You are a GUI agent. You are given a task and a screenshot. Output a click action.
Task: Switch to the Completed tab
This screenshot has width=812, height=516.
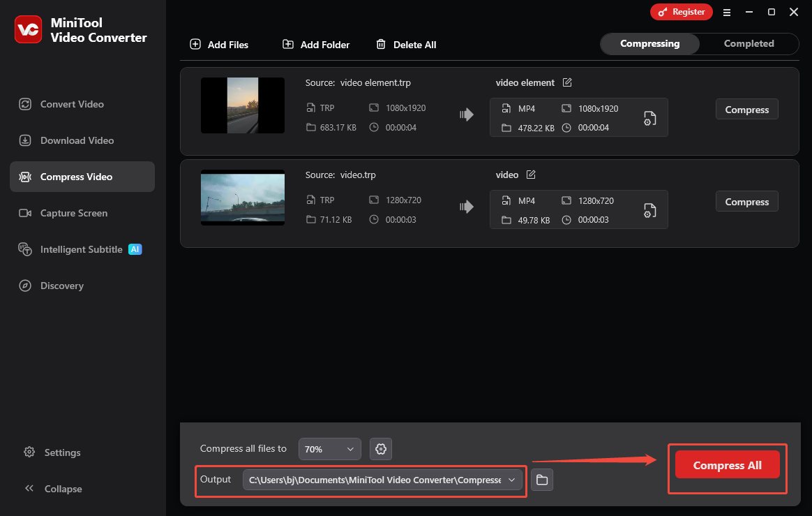(x=749, y=43)
